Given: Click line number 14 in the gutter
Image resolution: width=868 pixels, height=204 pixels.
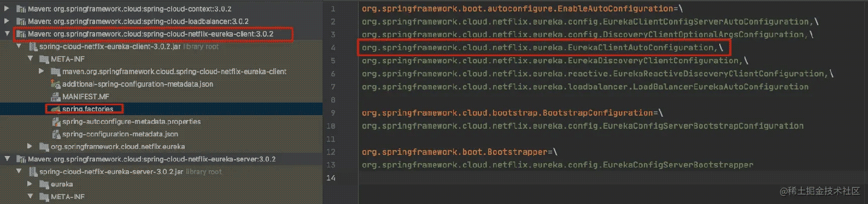Looking at the screenshot, I should (331, 178).
